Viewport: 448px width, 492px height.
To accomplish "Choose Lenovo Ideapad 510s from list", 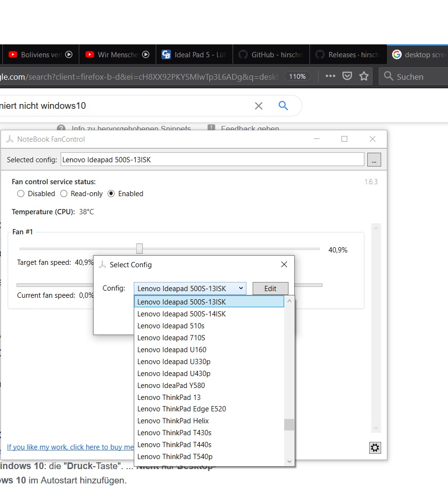I will [x=209, y=326].
